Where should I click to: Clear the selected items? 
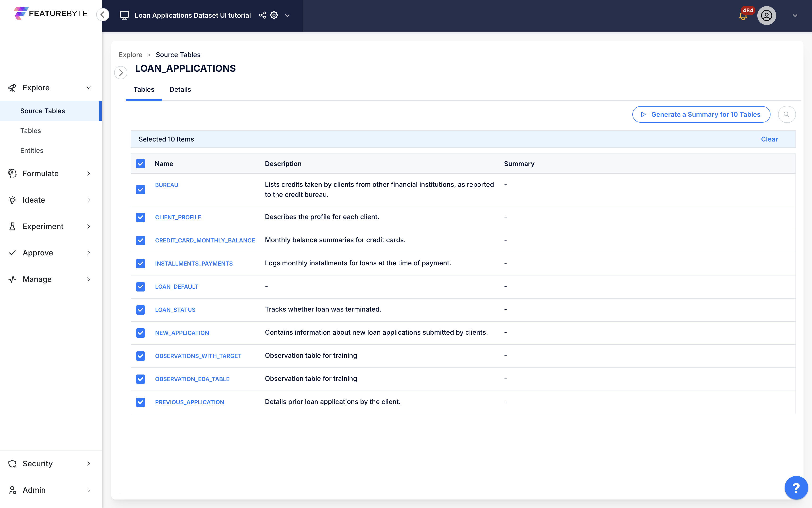tap(769, 139)
